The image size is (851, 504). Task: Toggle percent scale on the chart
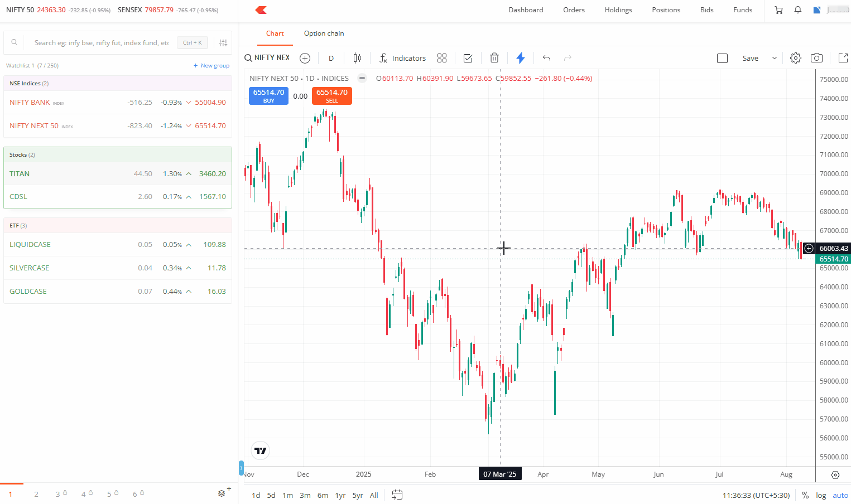(805, 495)
